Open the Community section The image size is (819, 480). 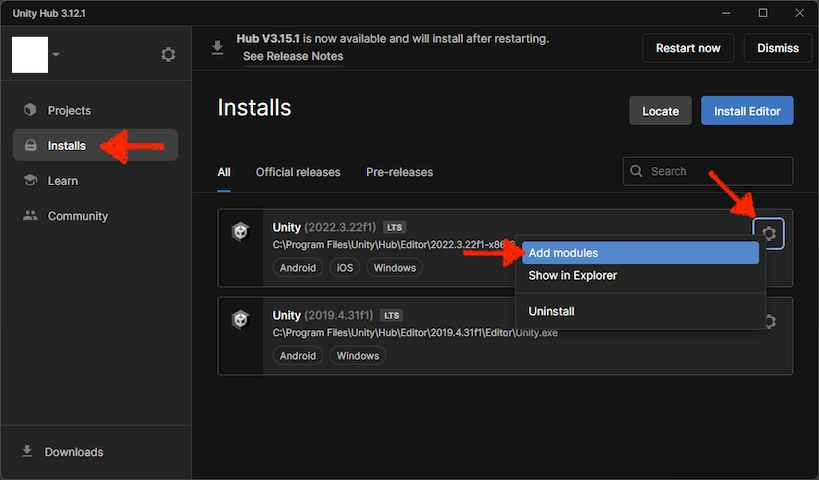77,216
